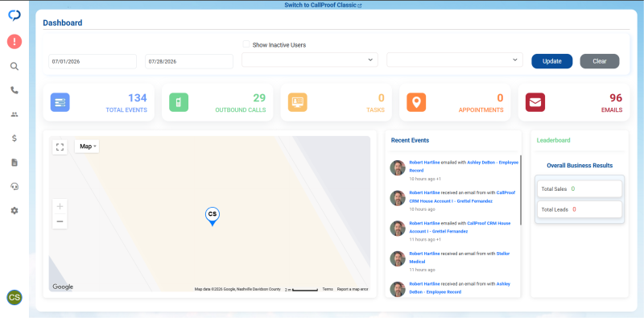
Task: Click Report a map error link
Action: (x=353, y=289)
